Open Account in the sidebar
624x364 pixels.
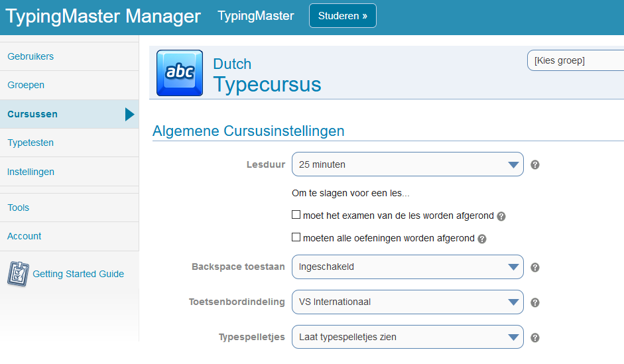69,236
